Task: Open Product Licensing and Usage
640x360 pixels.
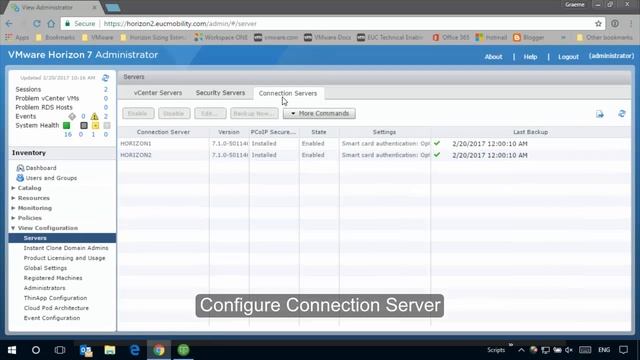Action: click(x=64, y=258)
